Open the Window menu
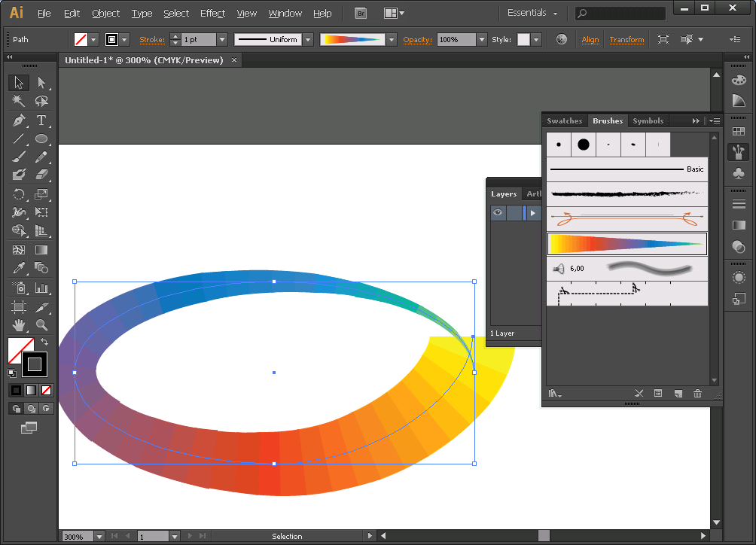756x545 pixels. click(x=285, y=14)
